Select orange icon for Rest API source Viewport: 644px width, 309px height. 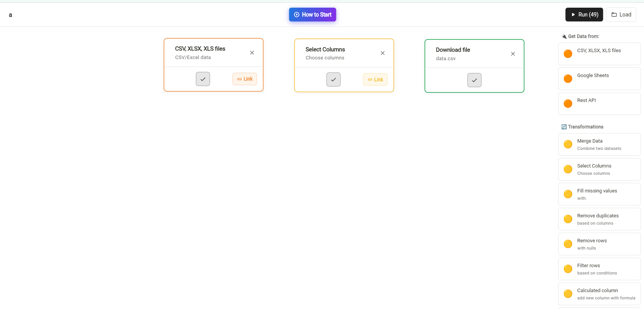tap(568, 104)
